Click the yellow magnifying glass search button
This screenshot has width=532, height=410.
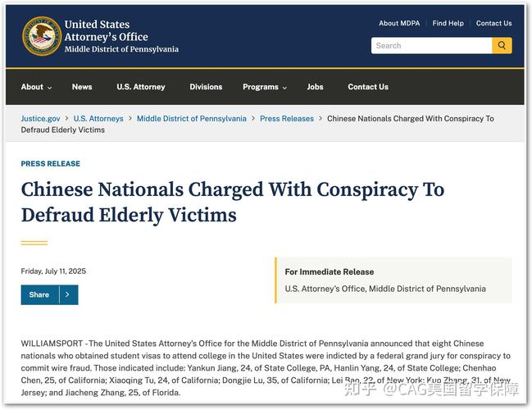click(x=502, y=45)
